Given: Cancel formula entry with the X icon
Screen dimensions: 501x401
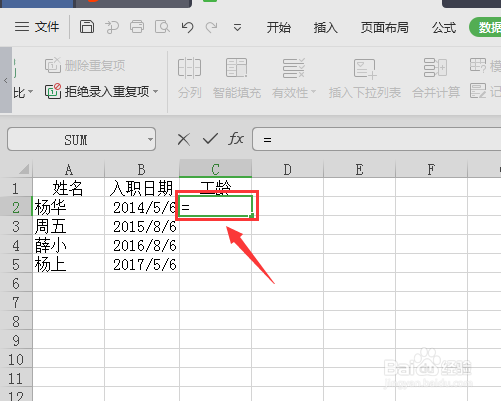Looking at the screenshot, I should tap(184, 139).
